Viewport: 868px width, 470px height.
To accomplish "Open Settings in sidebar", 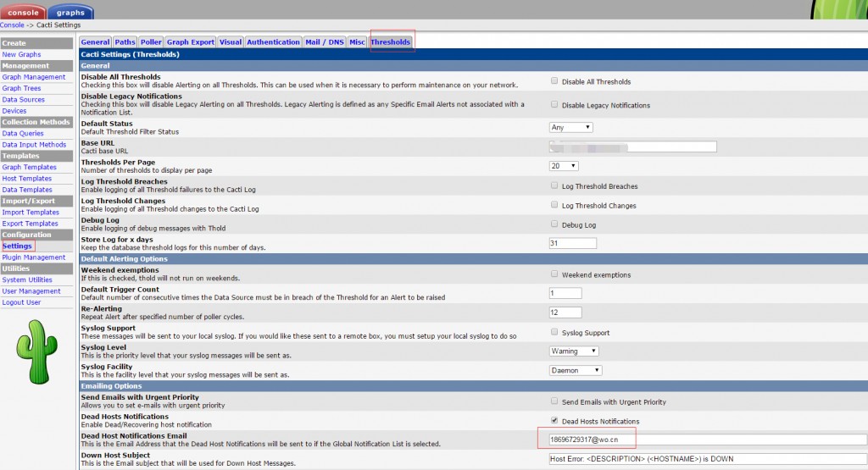I will point(17,246).
